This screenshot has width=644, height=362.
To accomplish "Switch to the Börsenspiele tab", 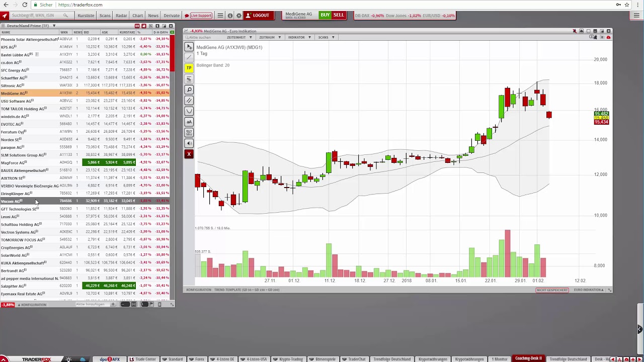I will (x=323, y=359).
